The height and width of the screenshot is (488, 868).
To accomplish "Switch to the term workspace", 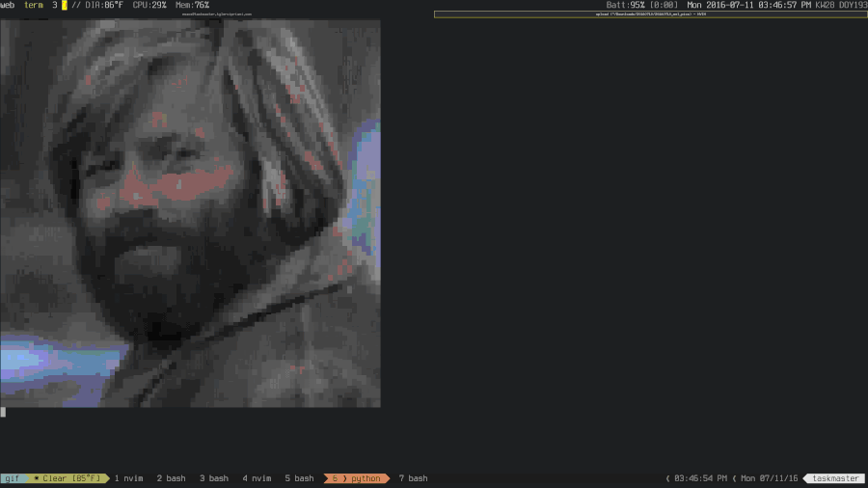I will click(34, 5).
